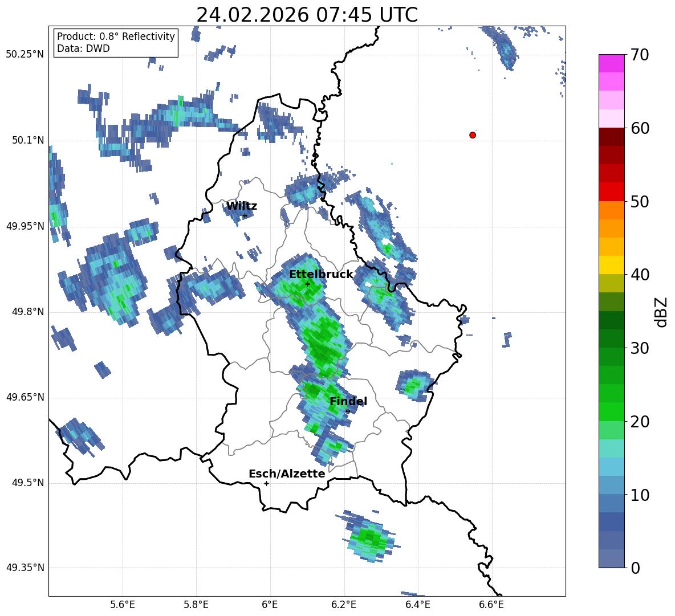This screenshot has width=675, height=616.
Task: Click the 6.6°E longitude label
Action: pyautogui.click(x=491, y=605)
